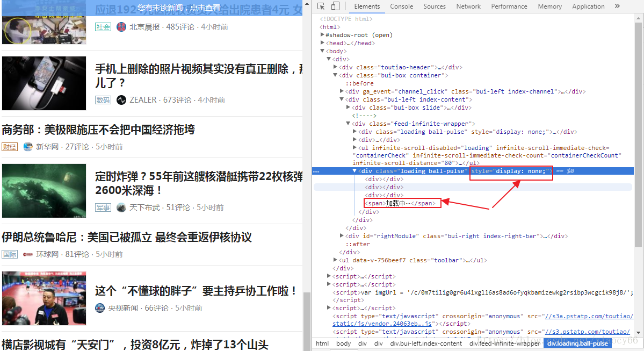Activate the inspect element picker icon
Viewport: 644px width, 351px height.
point(321,6)
